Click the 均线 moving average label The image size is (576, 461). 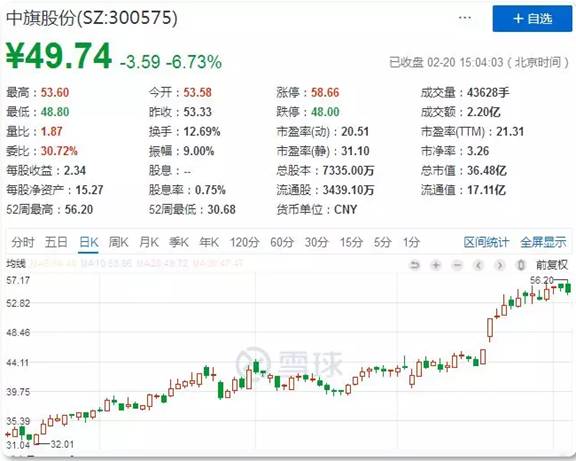16,264
